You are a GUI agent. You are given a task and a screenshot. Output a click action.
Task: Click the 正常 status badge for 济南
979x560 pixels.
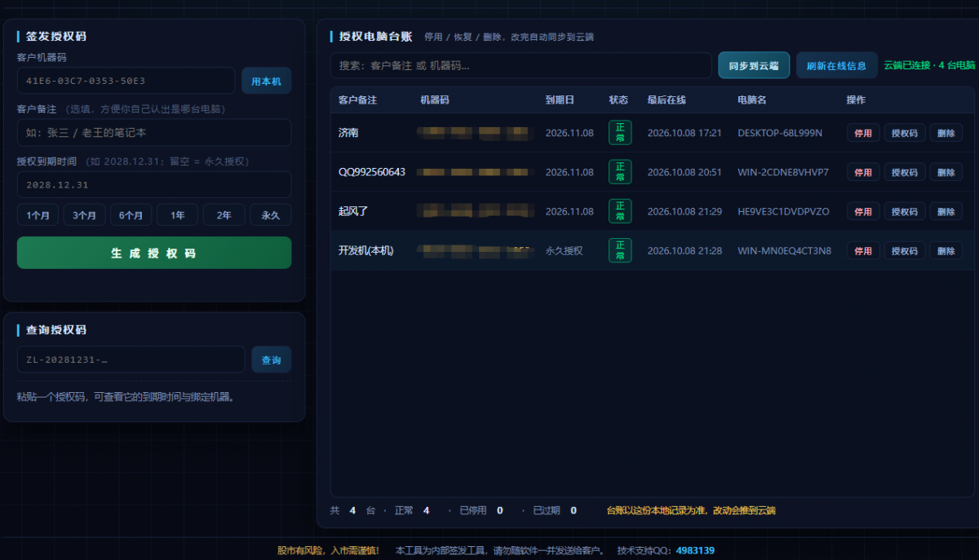[x=620, y=133]
